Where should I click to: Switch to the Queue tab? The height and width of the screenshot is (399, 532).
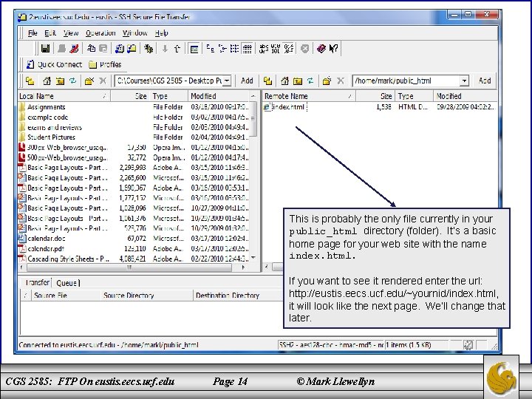[x=66, y=283]
